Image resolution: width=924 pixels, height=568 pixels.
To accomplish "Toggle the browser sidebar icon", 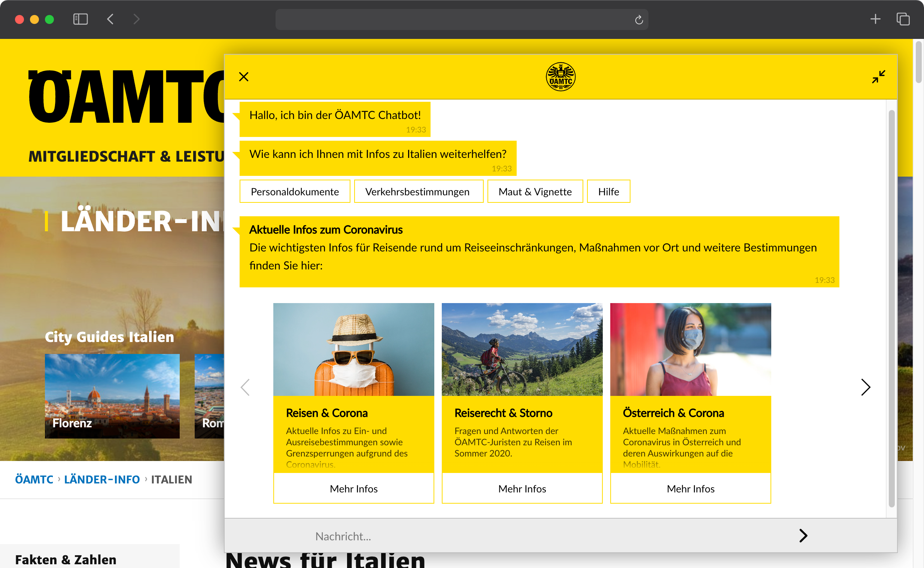I will [80, 19].
